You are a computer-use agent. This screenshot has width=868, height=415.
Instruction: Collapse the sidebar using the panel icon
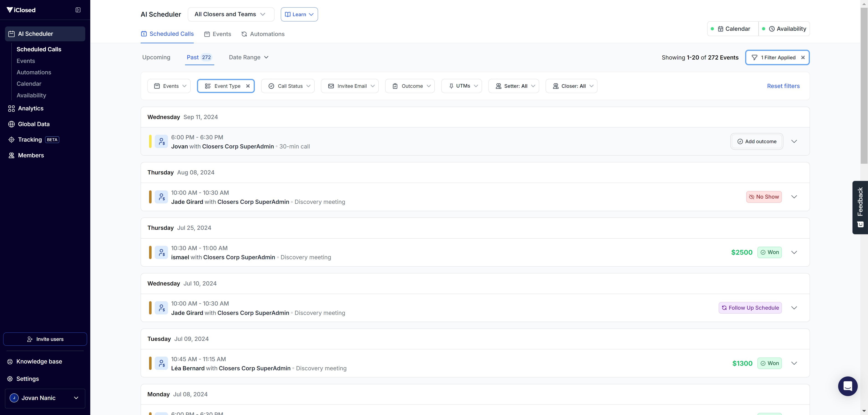pos(78,10)
